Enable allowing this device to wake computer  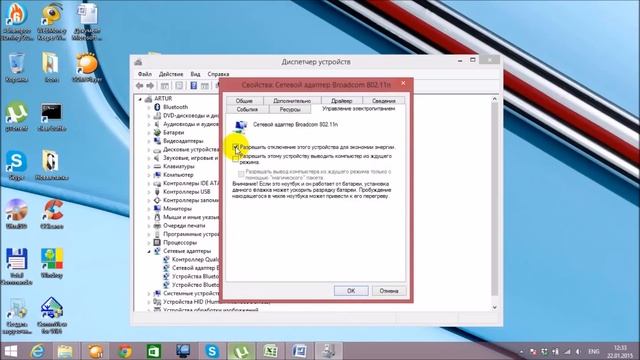coord(236,159)
